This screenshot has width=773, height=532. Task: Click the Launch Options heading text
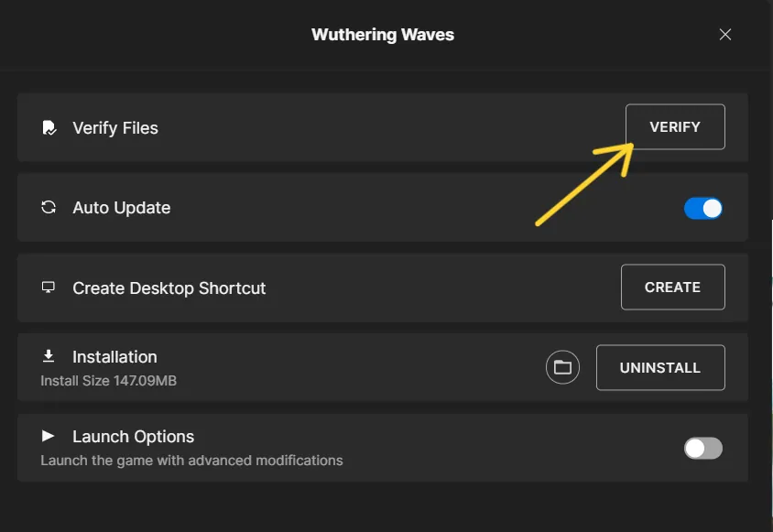133,437
